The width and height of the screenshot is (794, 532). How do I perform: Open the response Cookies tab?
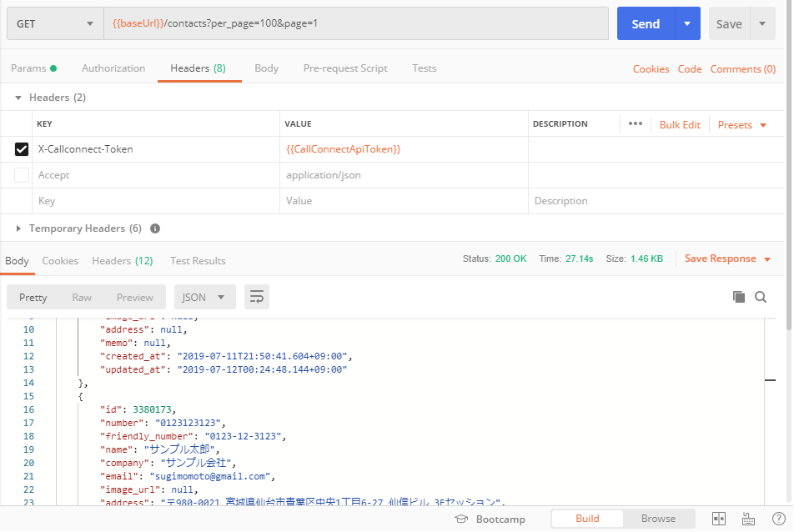point(60,261)
